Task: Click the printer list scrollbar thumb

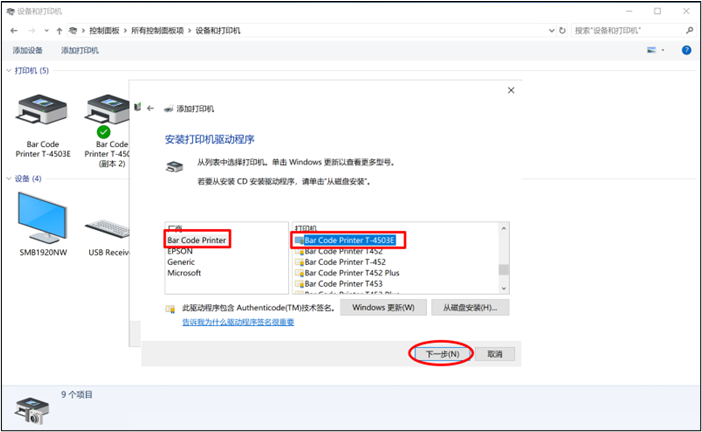Action: tap(504, 269)
